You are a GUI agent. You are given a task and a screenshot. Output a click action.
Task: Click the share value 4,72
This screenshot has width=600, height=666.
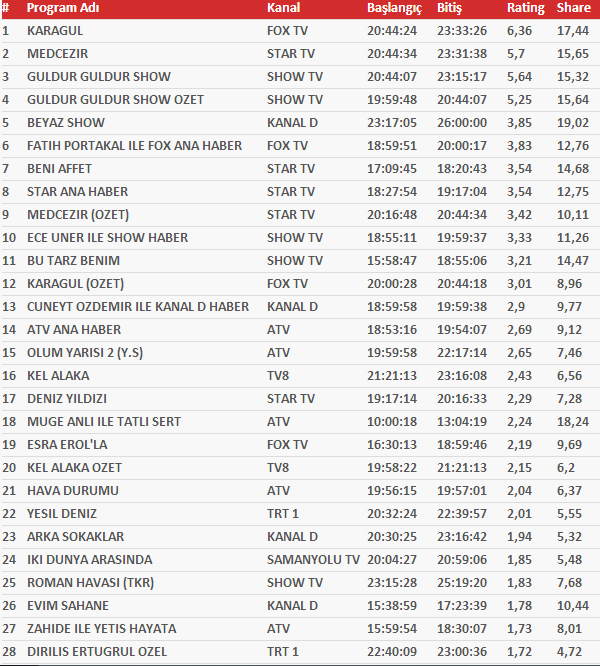click(569, 651)
